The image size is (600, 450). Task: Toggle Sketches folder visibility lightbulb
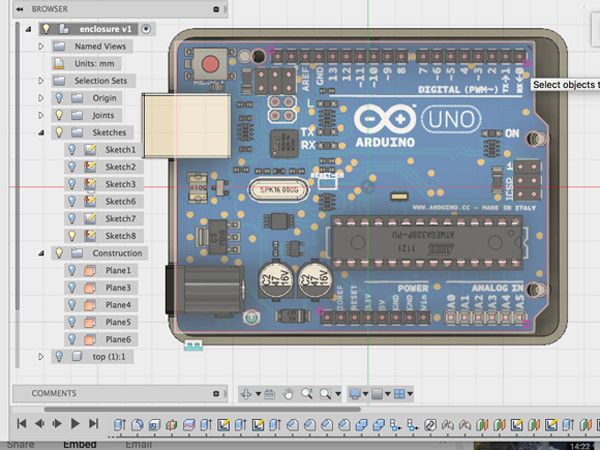pos(59,132)
